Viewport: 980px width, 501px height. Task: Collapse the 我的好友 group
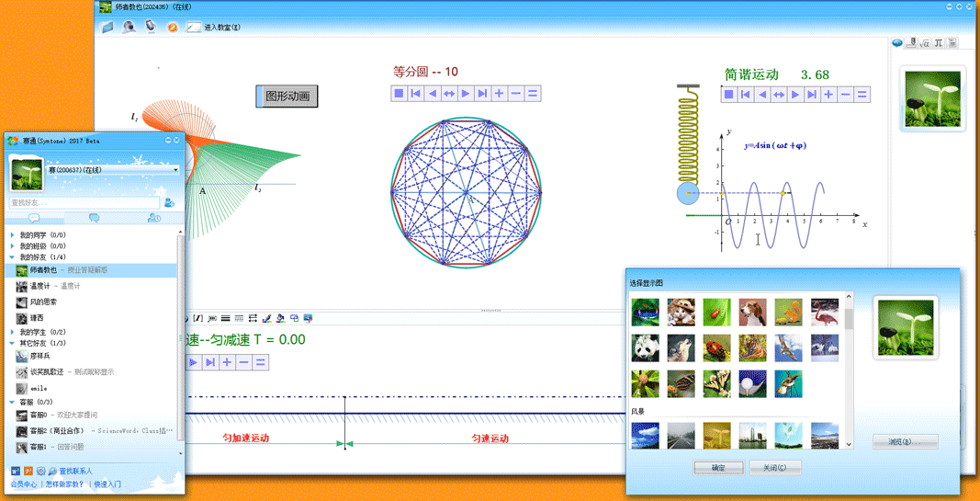tap(12, 257)
